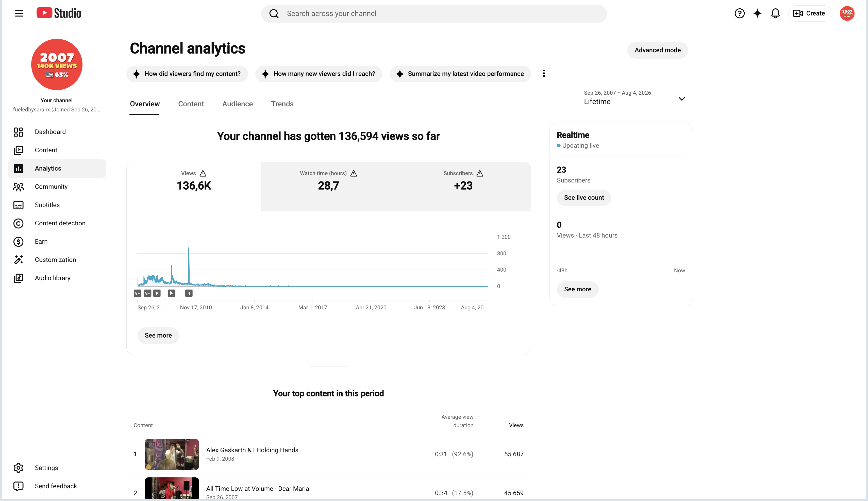This screenshot has width=868, height=501.
Task: Click the Subtitles sidebar icon
Action: point(19,205)
